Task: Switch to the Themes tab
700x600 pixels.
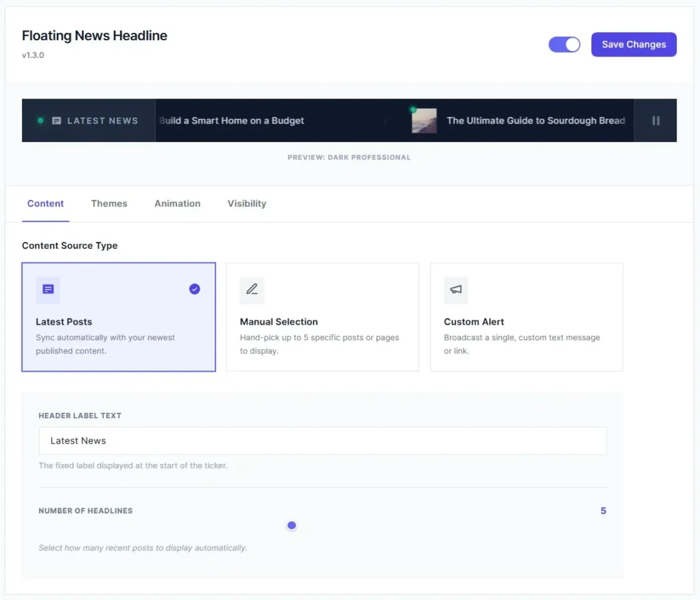Action: pos(109,204)
